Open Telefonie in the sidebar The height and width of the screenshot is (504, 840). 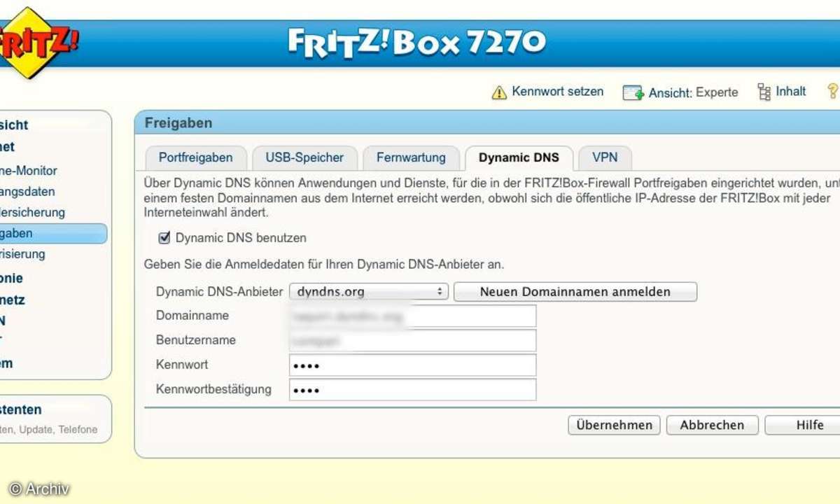click(x=12, y=278)
